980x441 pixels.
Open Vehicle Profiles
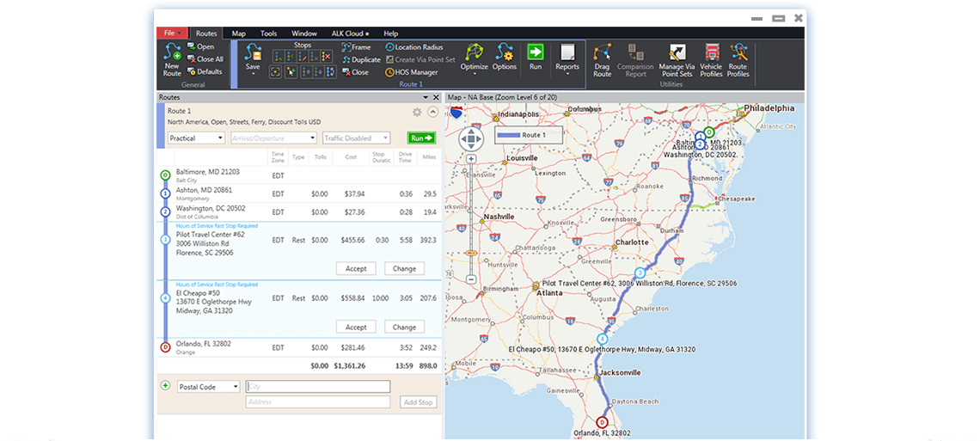click(x=711, y=53)
